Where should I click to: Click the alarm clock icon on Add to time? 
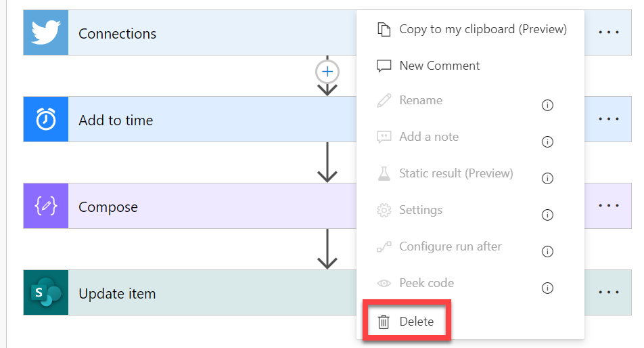[x=46, y=120]
